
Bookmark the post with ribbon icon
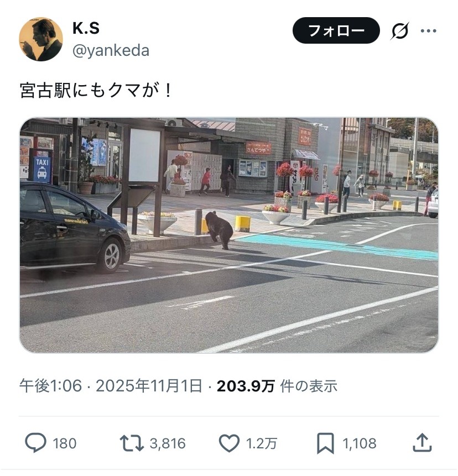[326, 443]
